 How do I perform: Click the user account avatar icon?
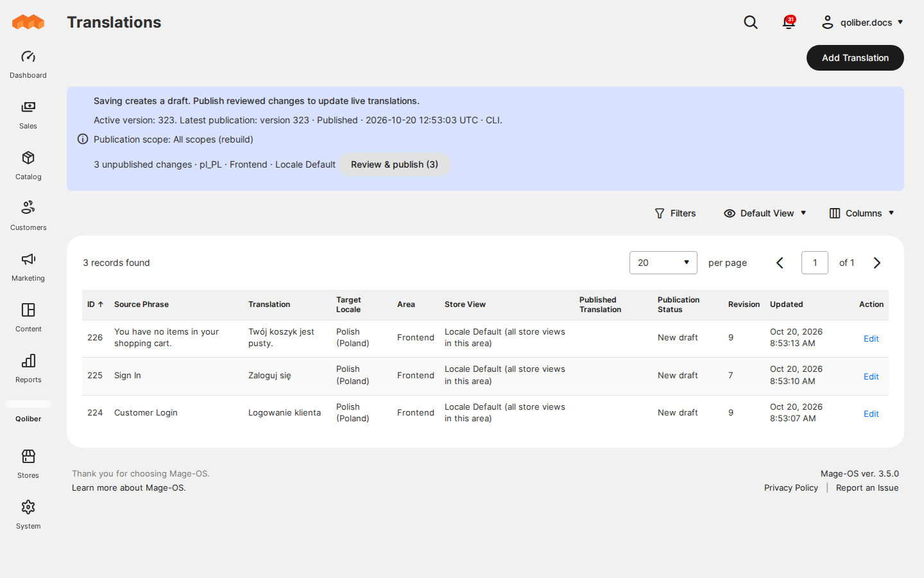tap(828, 22)
